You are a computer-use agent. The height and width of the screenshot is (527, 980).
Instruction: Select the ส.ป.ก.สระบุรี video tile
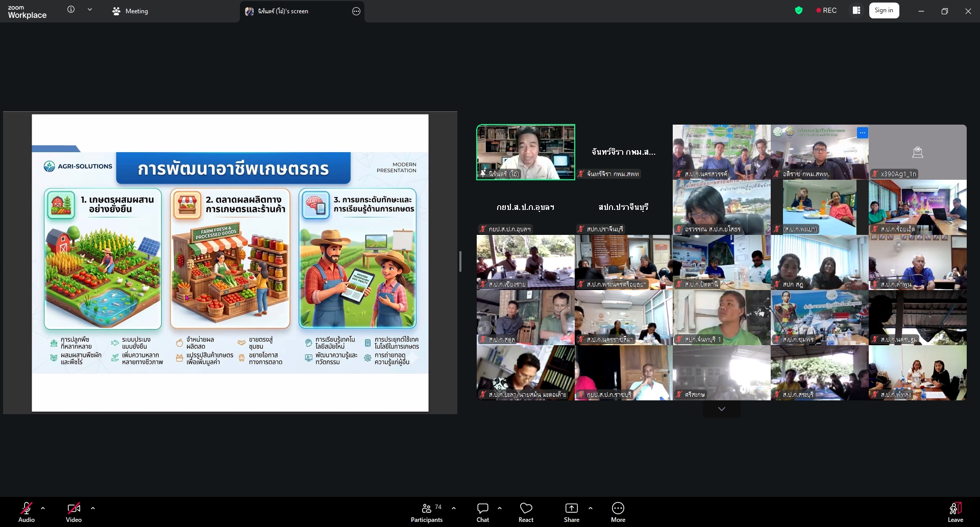(820, 373)
